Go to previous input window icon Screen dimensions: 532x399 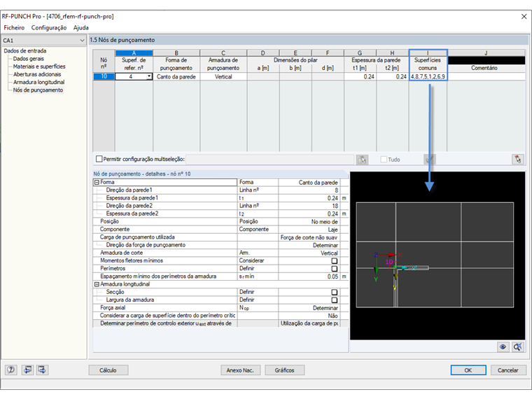[x=27, y=370]
